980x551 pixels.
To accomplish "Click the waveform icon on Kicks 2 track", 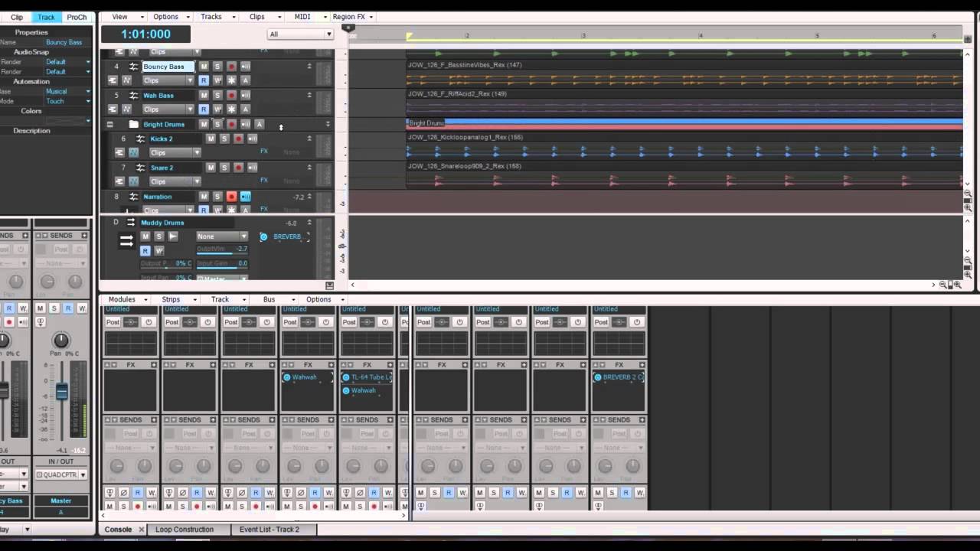I will click(x=133, y=152).
